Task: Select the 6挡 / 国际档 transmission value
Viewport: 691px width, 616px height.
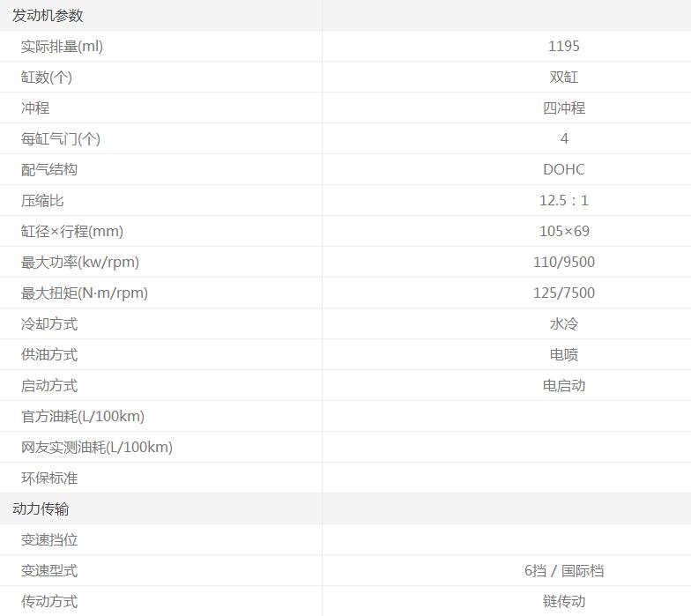Action: [x=563, y=571]
